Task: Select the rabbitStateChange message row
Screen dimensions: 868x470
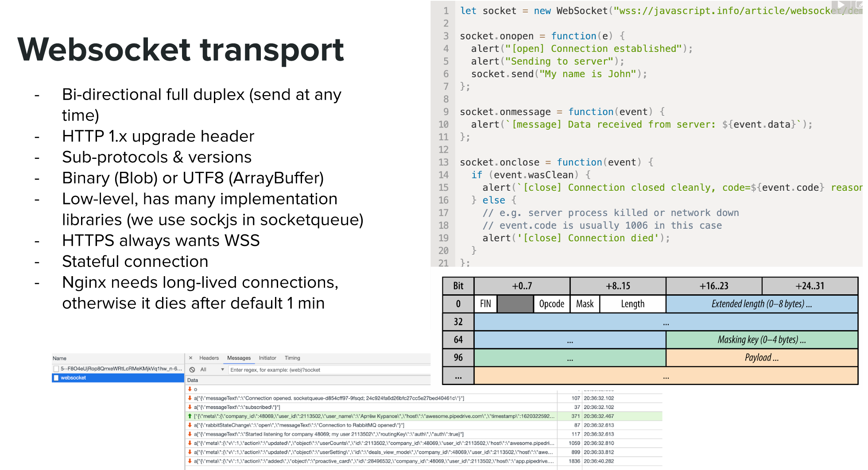Action: pos(371,425)
